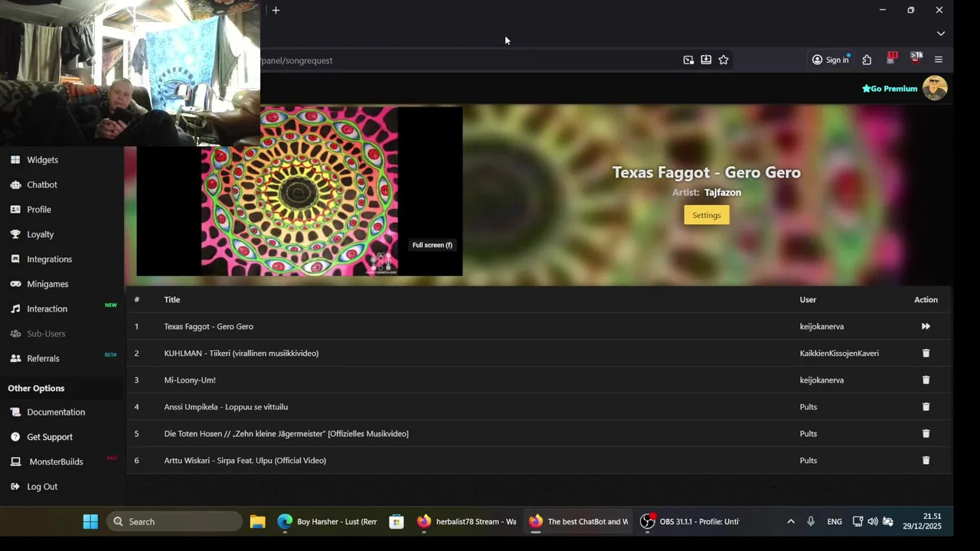Click the taskbar Search box

tap(175, 522)
